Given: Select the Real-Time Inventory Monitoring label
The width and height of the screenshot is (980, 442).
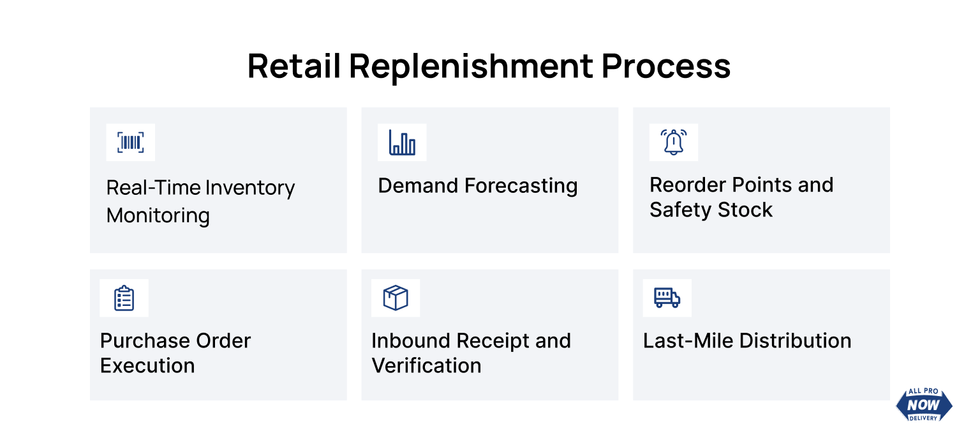Looking at the screenshot, I should tap(200, 202).
